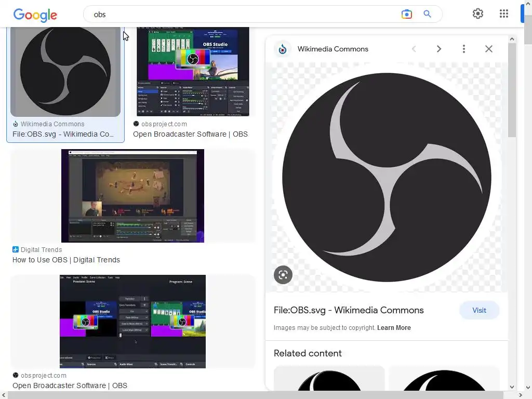The height and width of the screenshot is (399, 532).
Task: Open top Open Broadcaster Software | OBS caption
Action: click(x=190, y=134)
